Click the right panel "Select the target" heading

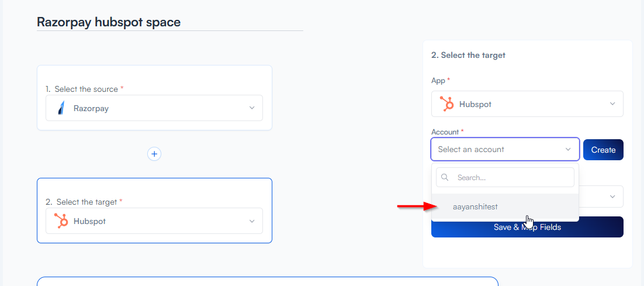468,55
